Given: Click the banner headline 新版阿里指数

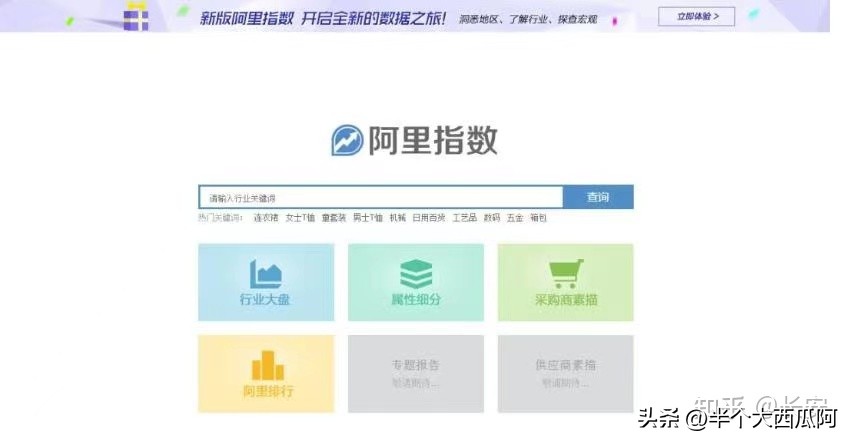Looking at the screenshot, I should click(247, 18).
